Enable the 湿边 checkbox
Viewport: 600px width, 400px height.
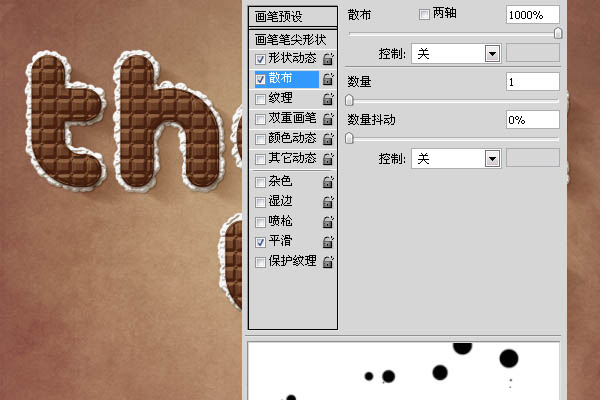[260, 202]
